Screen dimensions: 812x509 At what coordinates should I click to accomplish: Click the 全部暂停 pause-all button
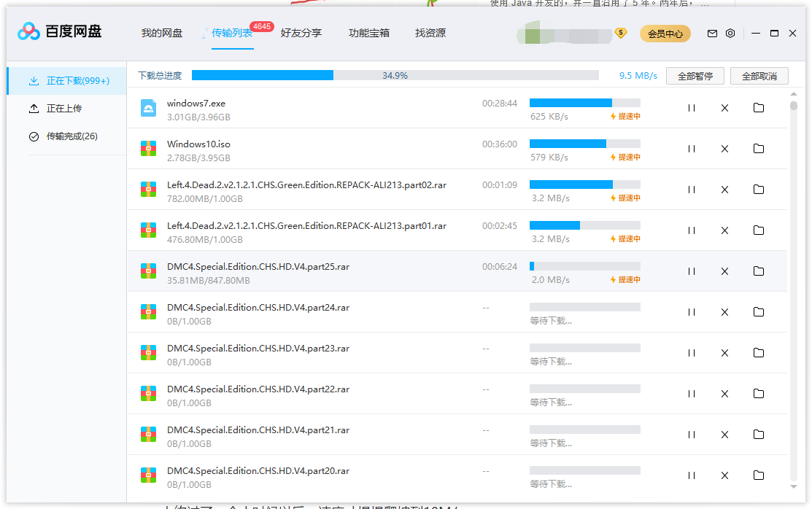click(694, 75)
